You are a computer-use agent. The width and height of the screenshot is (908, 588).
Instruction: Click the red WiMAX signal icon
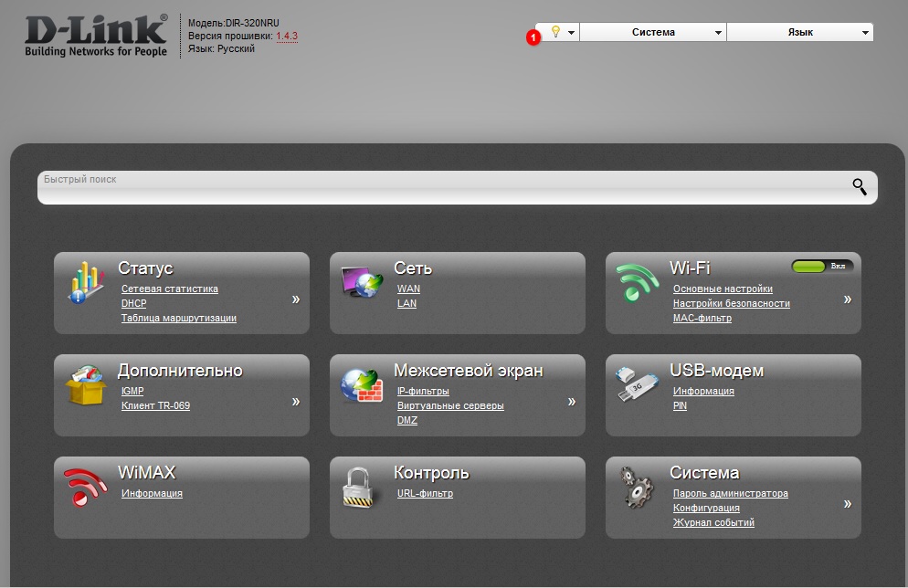pyautogui.click(x=86, y=488)
